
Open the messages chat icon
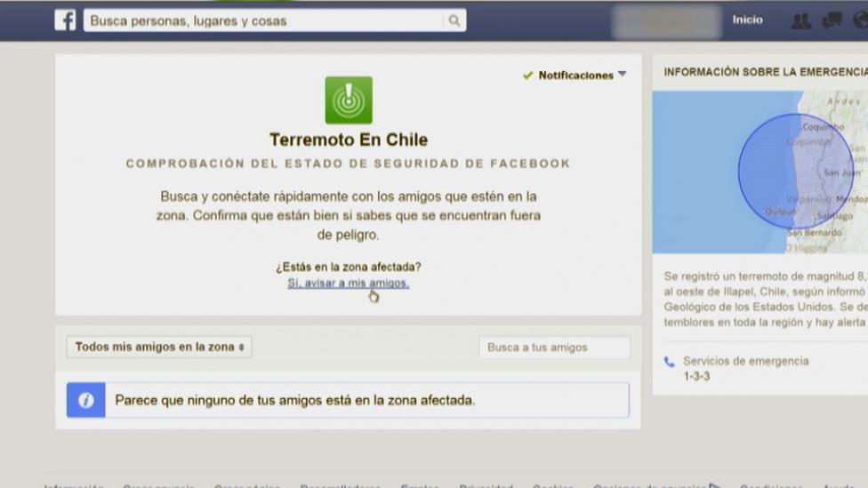pyautogui.click(x=832, y=20)
